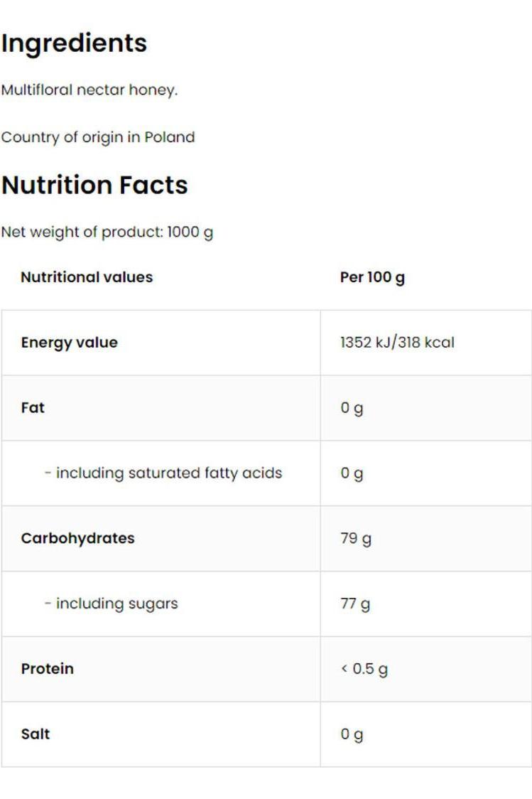The height and width of the screenshot is (799, 532).
Task: Click the '< 0.5 g' protein value
Action: click(364, 669)
